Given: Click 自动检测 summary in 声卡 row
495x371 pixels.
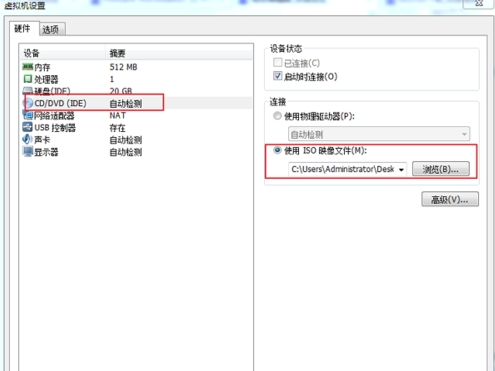Looking at the screenshot, I should tap(126, 140).
